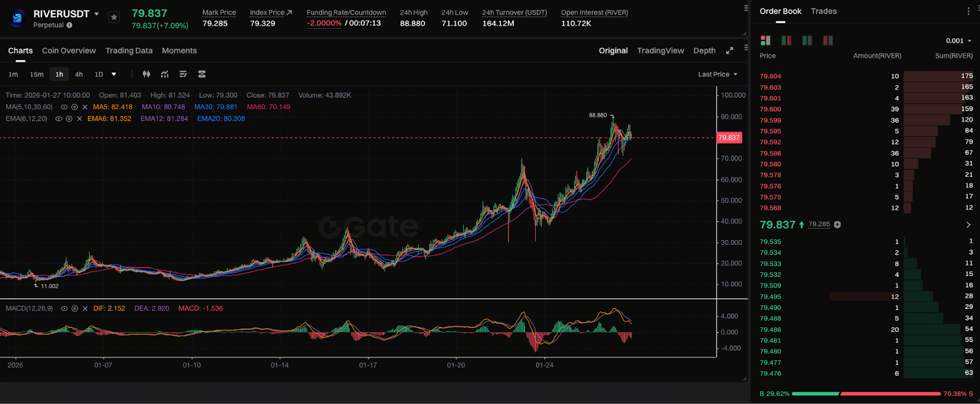Toggle visibility of the EMA(6,12,20) indicator

coord(59,119)
